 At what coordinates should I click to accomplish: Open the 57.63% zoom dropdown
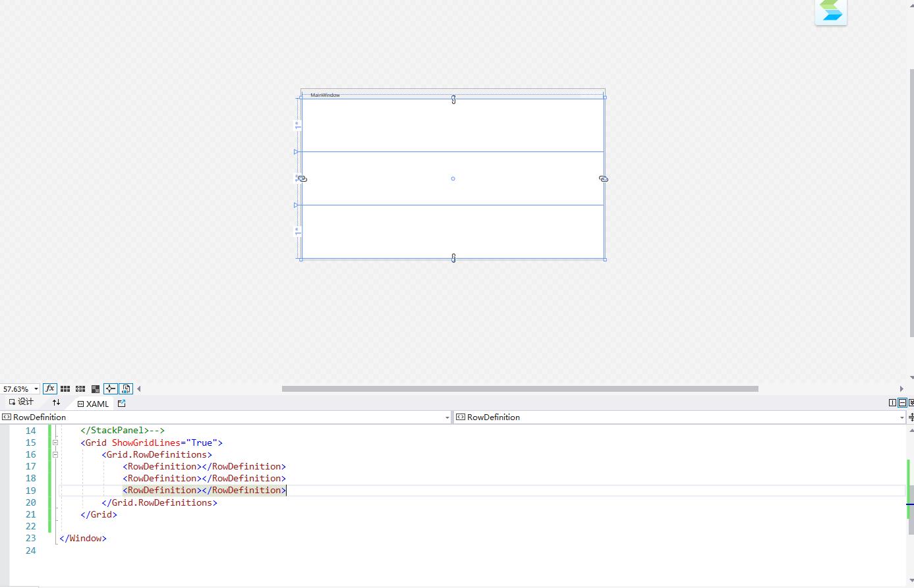(x=36, y=389)
